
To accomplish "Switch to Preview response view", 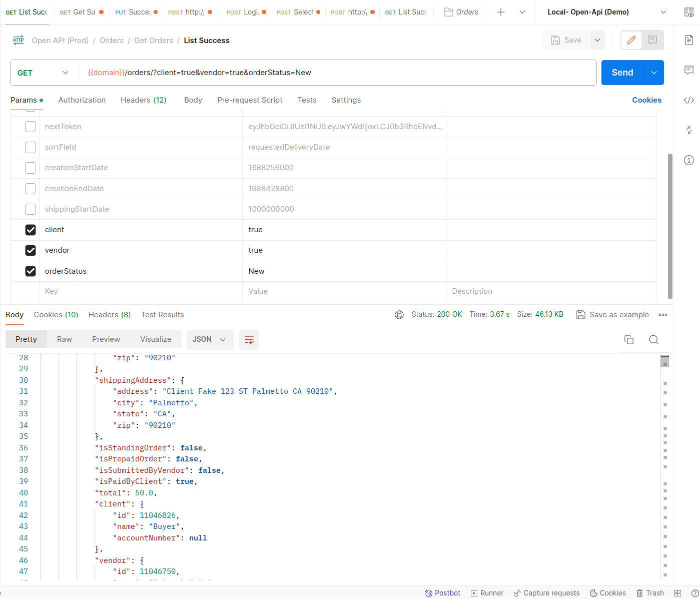I will [x=106, y=339].
